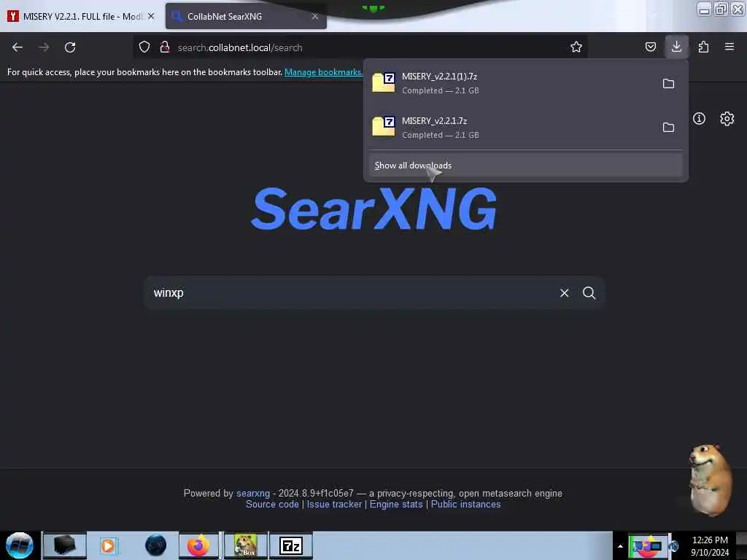Screen dimensions: 747x560
Task: Show hidden system tray icons
Action: point(620,546)
